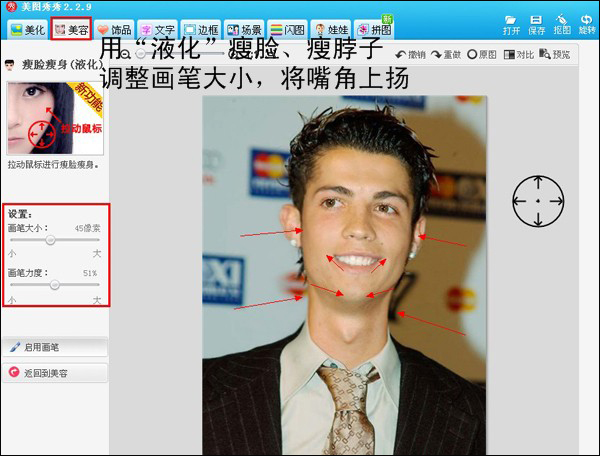Open the 拼图 (Collage) tab
600x456 pixels.
[373, 30]
